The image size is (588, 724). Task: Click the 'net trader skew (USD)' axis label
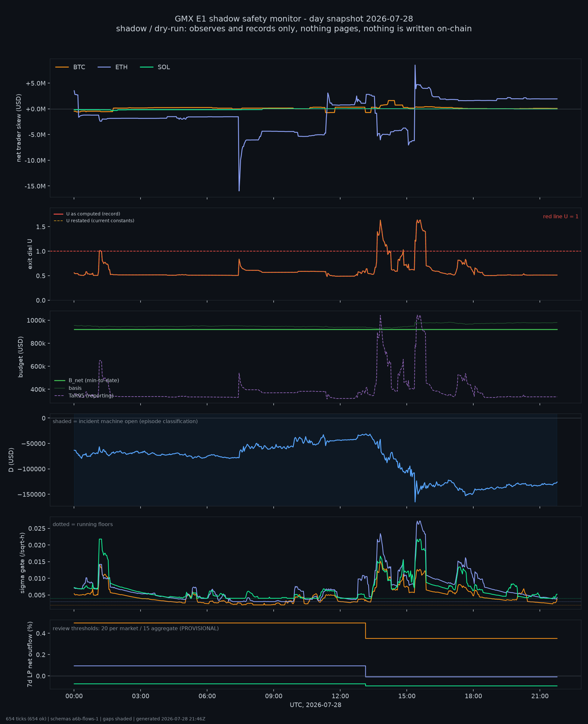click(19, 128)
